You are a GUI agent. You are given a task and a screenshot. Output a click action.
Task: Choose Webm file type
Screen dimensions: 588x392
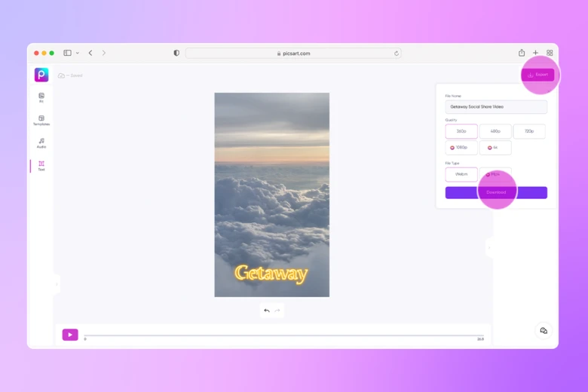[x=461, y=174]
